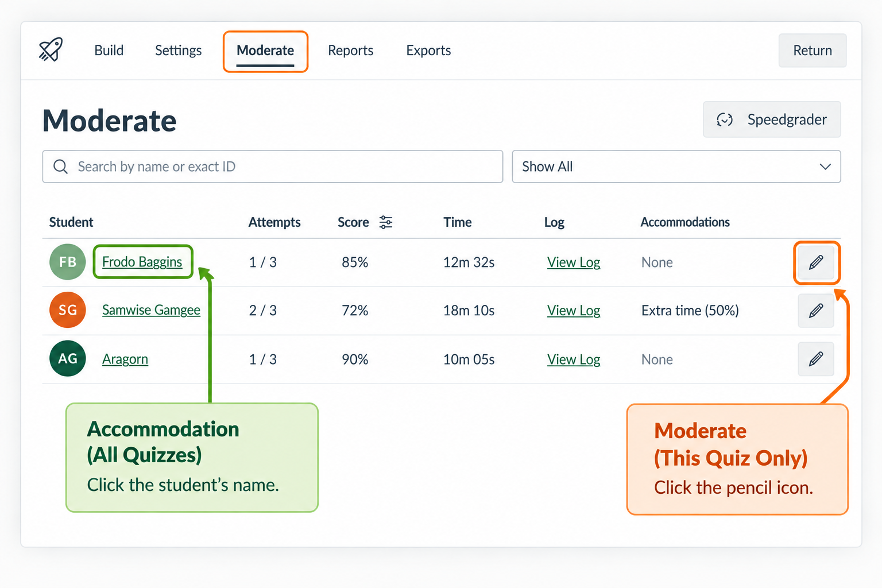Click the SG avatar circle
Screen dimensions: 882x588
coord(68,310)
